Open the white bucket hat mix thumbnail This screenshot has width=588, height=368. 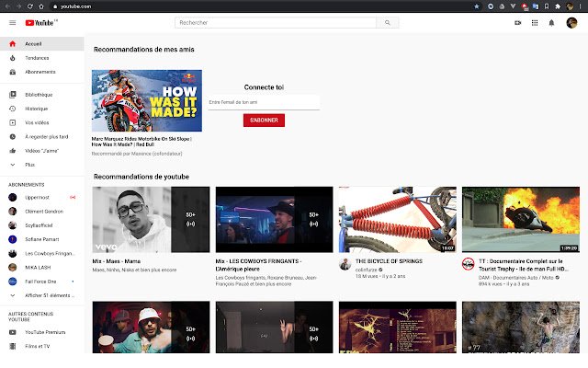[151, 328]
